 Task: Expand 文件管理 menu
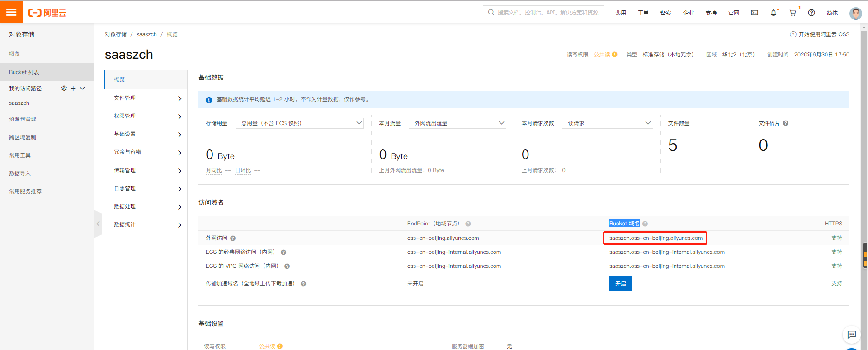tap(146, 98)
